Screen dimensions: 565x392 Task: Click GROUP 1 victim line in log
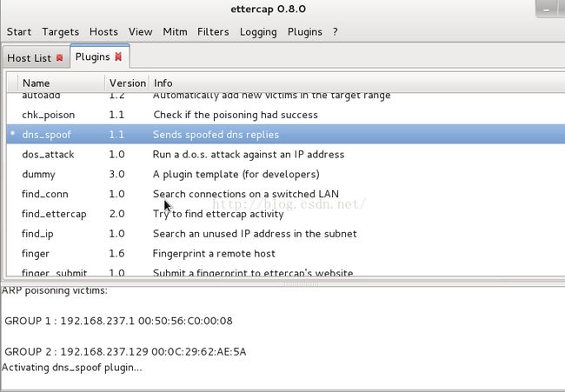(118, 321)
